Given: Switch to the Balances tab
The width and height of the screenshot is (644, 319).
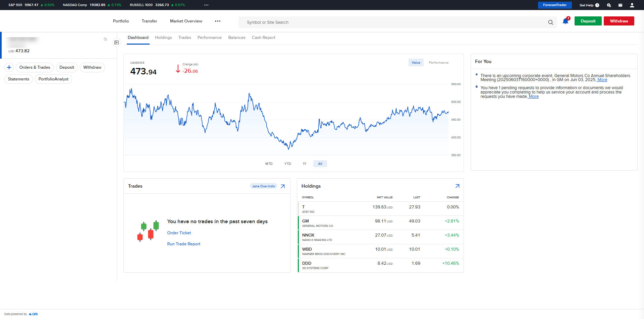Looking at the screenshot, I should 237,37.
